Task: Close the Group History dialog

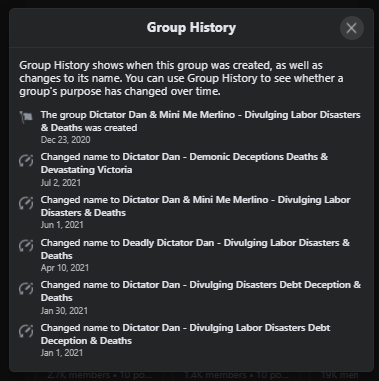Action: click(x=352, y=28)
